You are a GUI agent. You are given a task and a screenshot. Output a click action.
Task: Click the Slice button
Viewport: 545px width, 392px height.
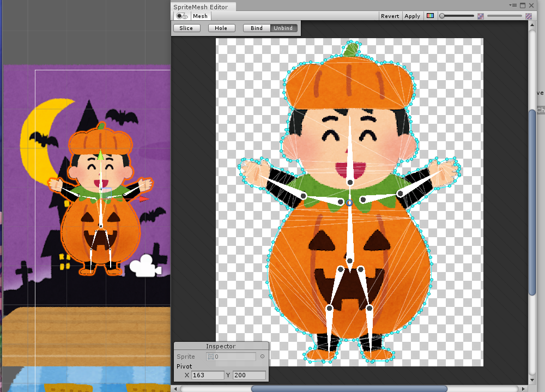[186, 28]
